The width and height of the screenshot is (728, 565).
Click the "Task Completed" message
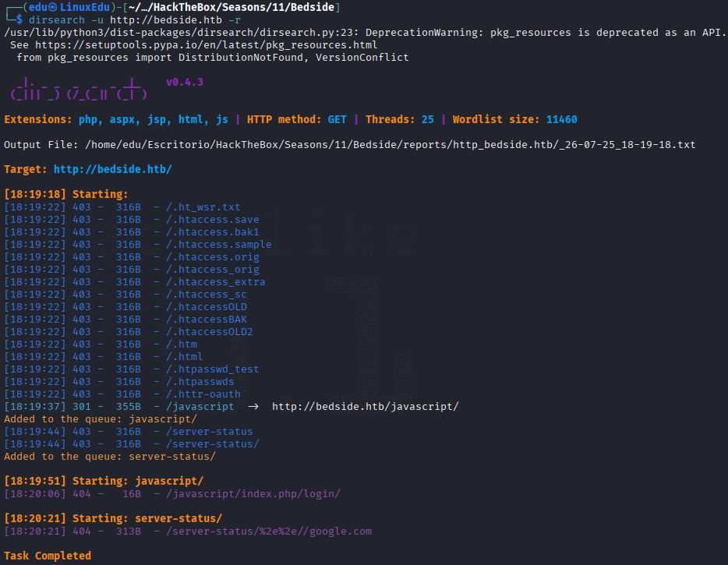[48, 556]
